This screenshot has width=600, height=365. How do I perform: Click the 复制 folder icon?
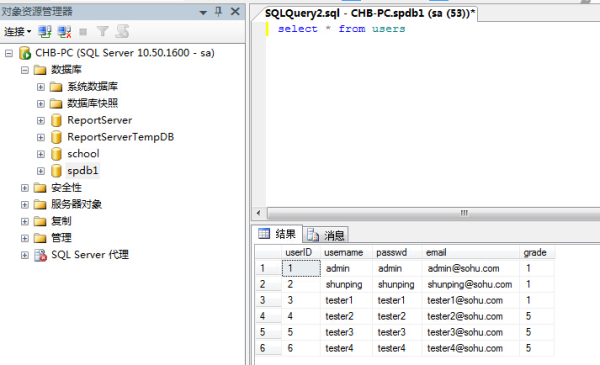[x=40, y=222]
